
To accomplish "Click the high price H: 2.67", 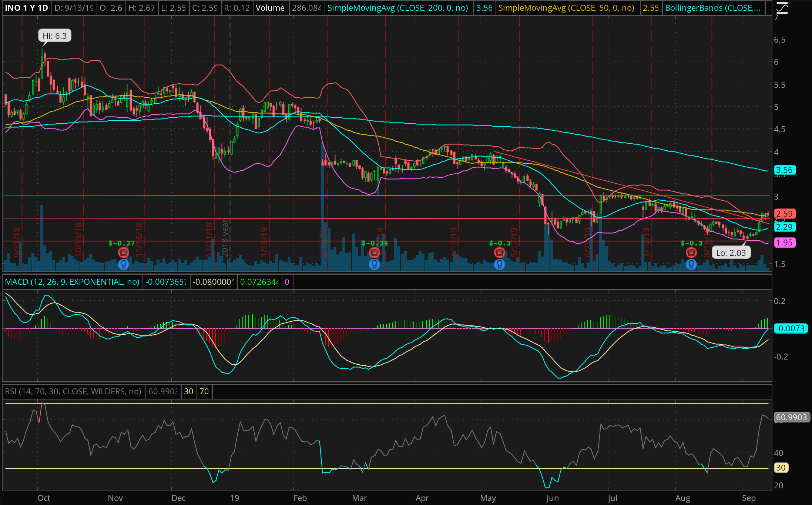I will 141,8.
